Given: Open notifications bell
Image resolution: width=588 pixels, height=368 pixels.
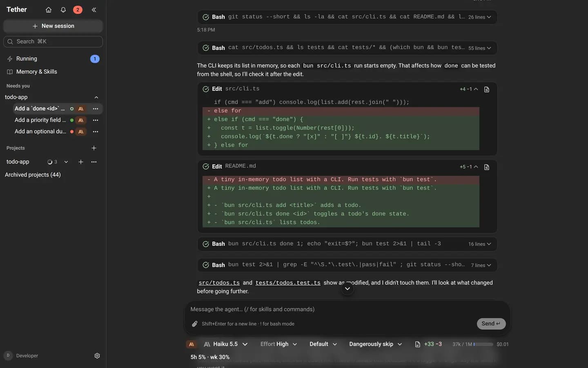Looking at the screenshot, I should 63,10.
